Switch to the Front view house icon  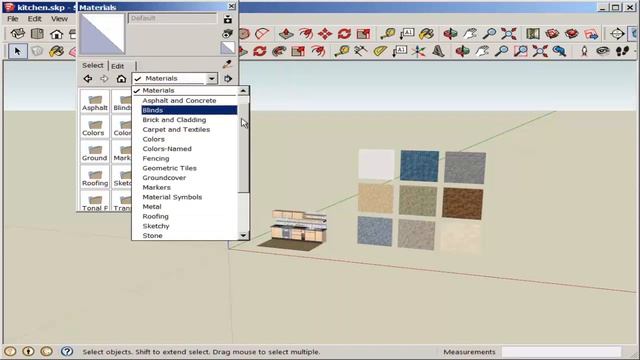click(x=57, y=33)
